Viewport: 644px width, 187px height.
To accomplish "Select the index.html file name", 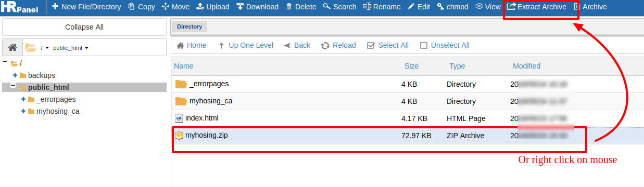I will [202, 118].
